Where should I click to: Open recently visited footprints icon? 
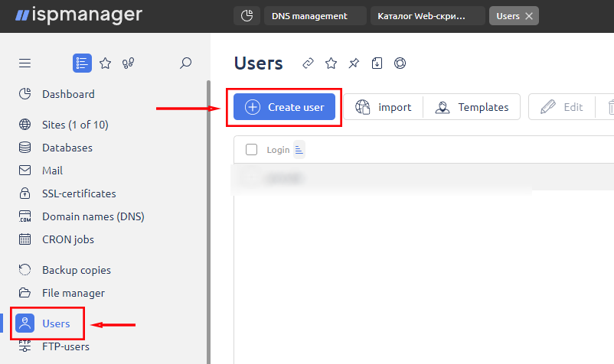coord(128,63)
